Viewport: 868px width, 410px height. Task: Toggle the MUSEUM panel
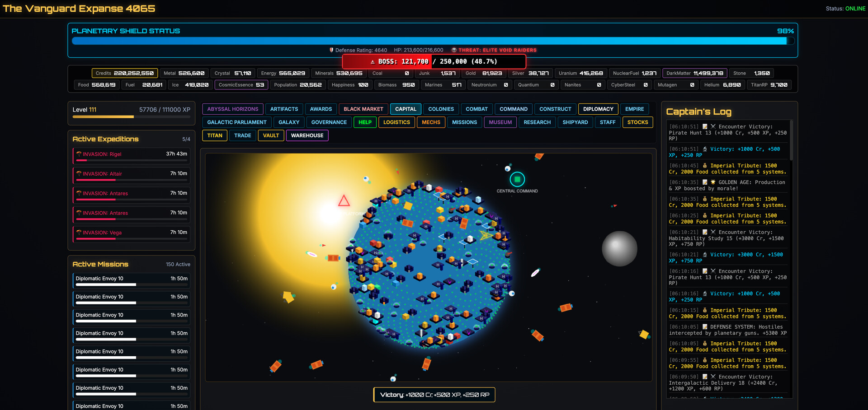coord(500,122)
